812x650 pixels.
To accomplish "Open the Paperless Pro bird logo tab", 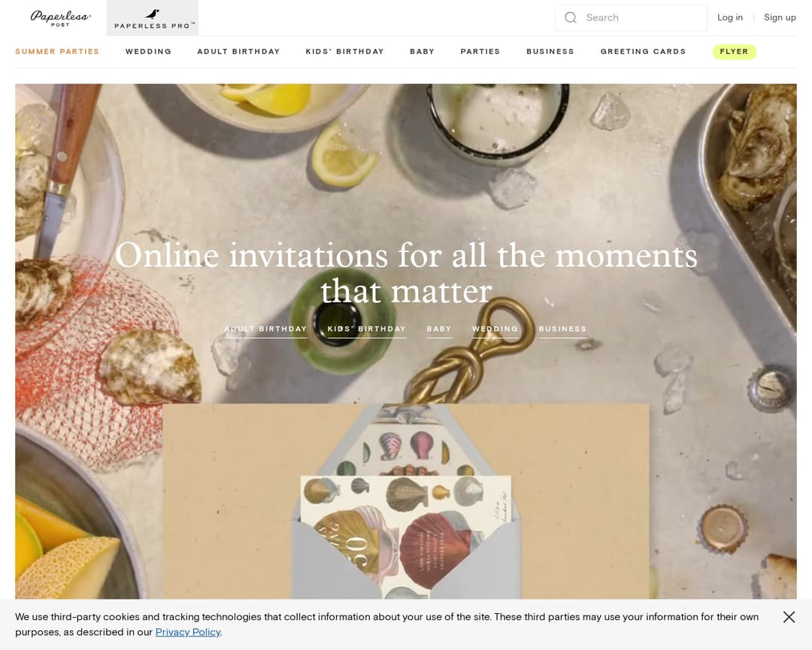I will point(152,18).
